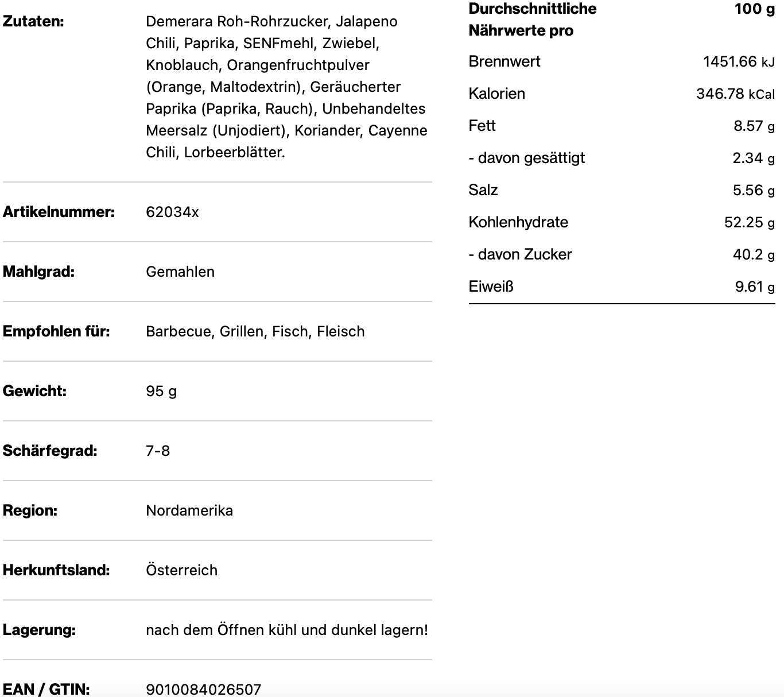The width and height of the screenshot is (784, 697).
Task: Click the Durchschnittliche Nährwerte pro heading
Action: (x=532, y=20)
